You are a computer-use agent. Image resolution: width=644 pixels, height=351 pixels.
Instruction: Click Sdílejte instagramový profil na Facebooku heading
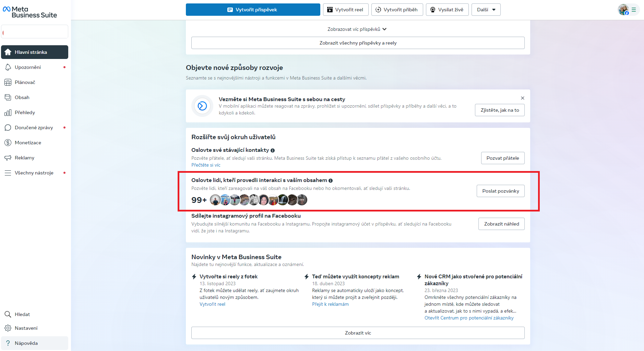[x=246, y=216]
